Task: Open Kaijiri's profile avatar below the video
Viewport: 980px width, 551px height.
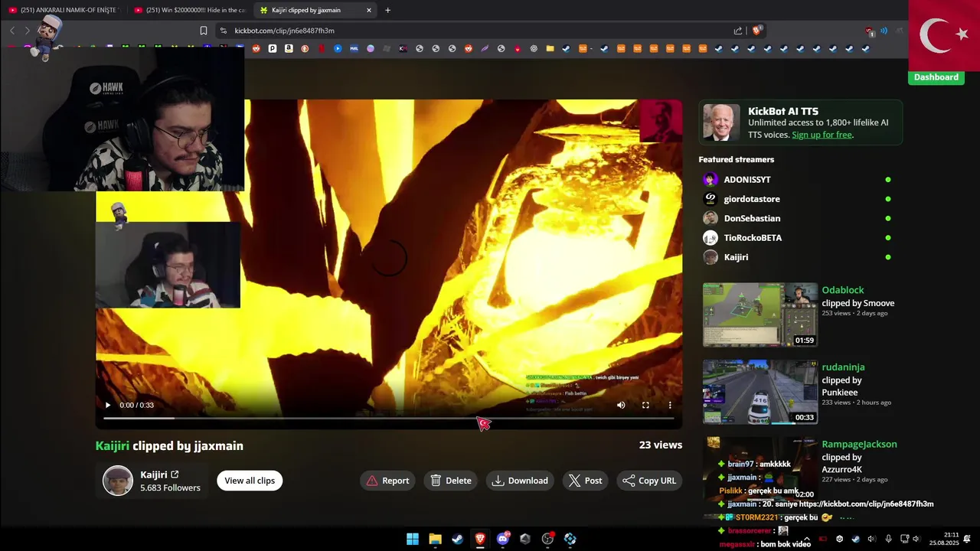Action: [x=118, y=481]
